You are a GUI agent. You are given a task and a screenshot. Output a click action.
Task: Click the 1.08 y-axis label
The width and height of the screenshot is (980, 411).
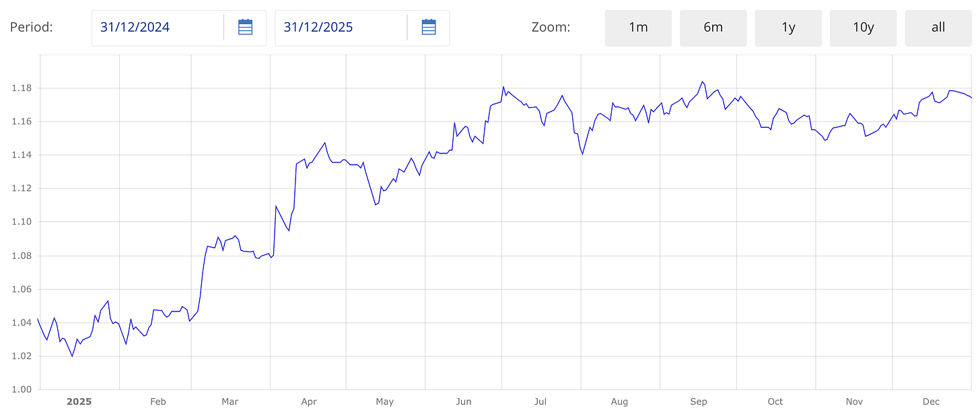[x=22, y=256]
